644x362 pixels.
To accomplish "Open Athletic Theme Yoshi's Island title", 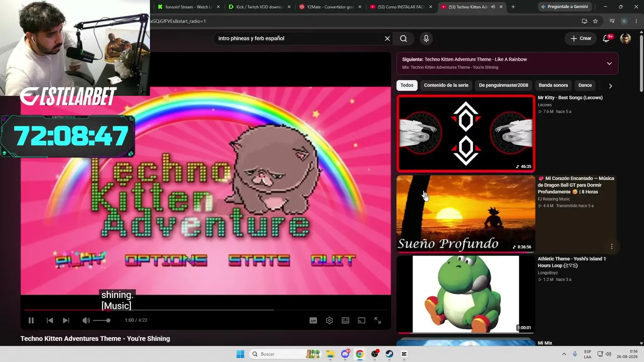I will [x=572, y=262].
